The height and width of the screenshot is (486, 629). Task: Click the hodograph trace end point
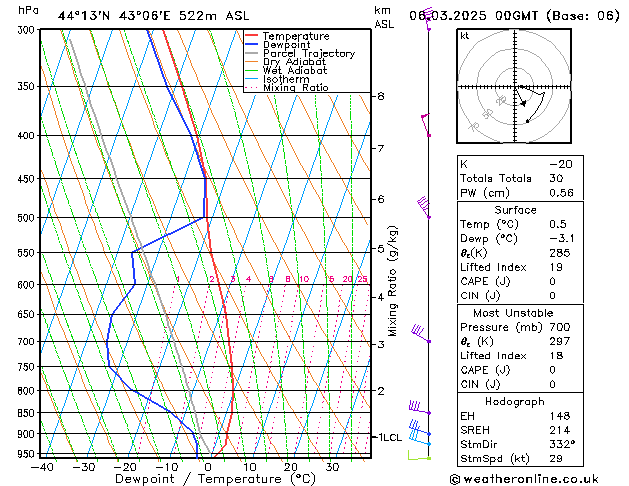click(528, 121)
